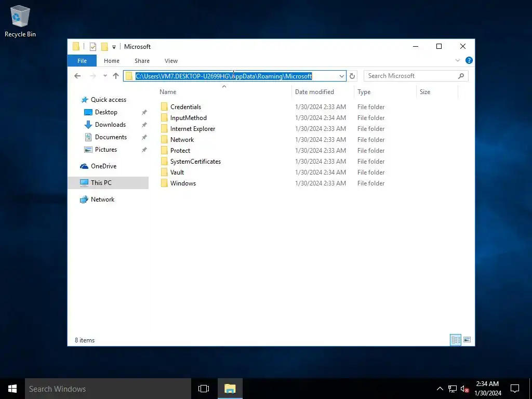Open the address bar history dropdown

(342, 76)
